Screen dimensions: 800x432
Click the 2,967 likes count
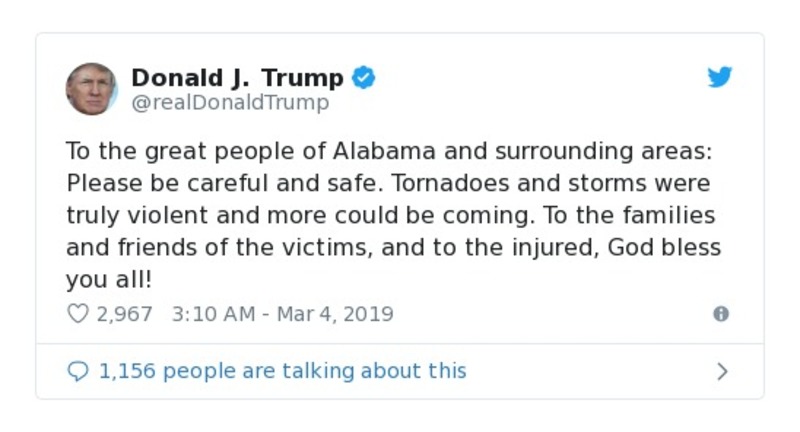click(124, 314)
